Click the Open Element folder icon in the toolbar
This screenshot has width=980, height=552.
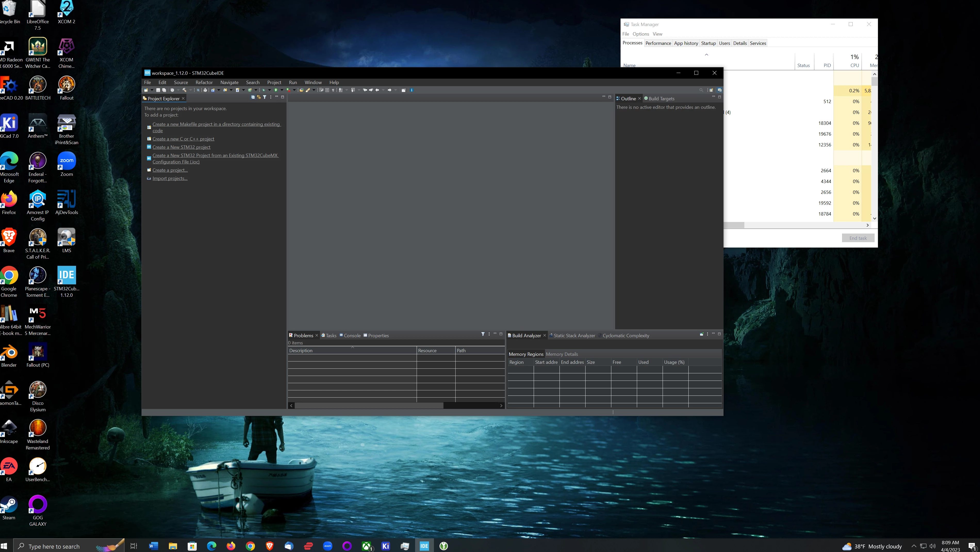point(302,90)
